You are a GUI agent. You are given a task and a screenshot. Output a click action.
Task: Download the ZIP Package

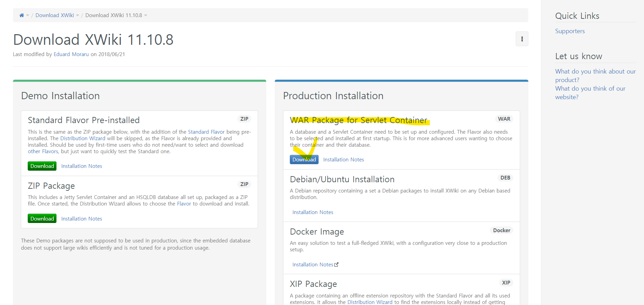pyautogui.click(x=42, y=219)
